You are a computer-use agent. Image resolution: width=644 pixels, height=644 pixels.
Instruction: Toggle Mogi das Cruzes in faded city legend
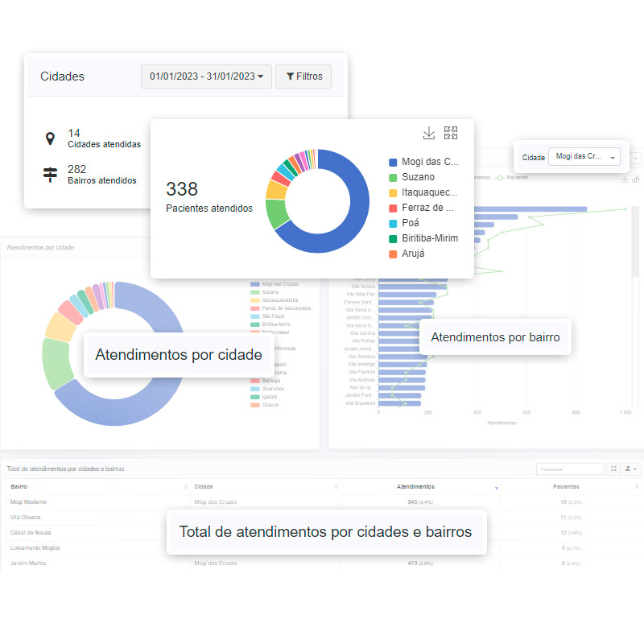[x=275, y=284]
